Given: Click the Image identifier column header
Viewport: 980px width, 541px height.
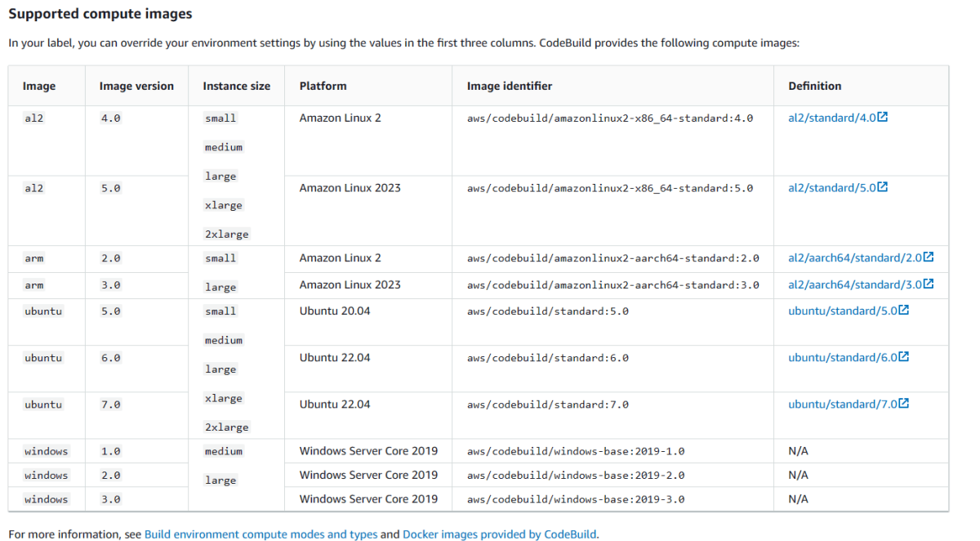Looking at the screenshot, I should pyautogui.click(x=510, y=86).
